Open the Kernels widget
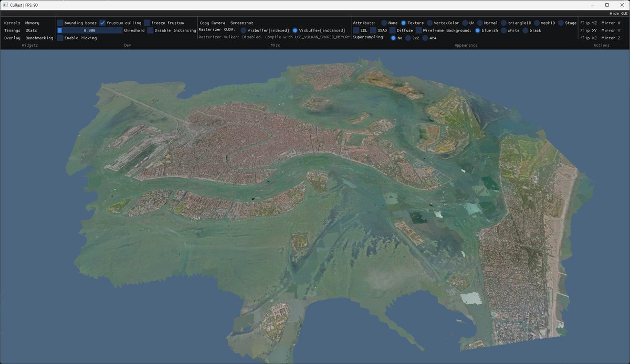 tap(12, 23)
